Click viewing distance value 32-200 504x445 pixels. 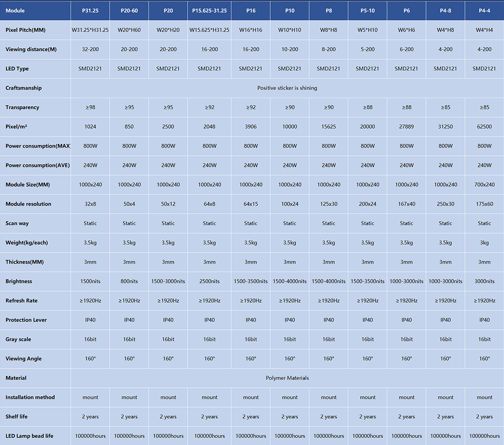[x=91, y=49]
